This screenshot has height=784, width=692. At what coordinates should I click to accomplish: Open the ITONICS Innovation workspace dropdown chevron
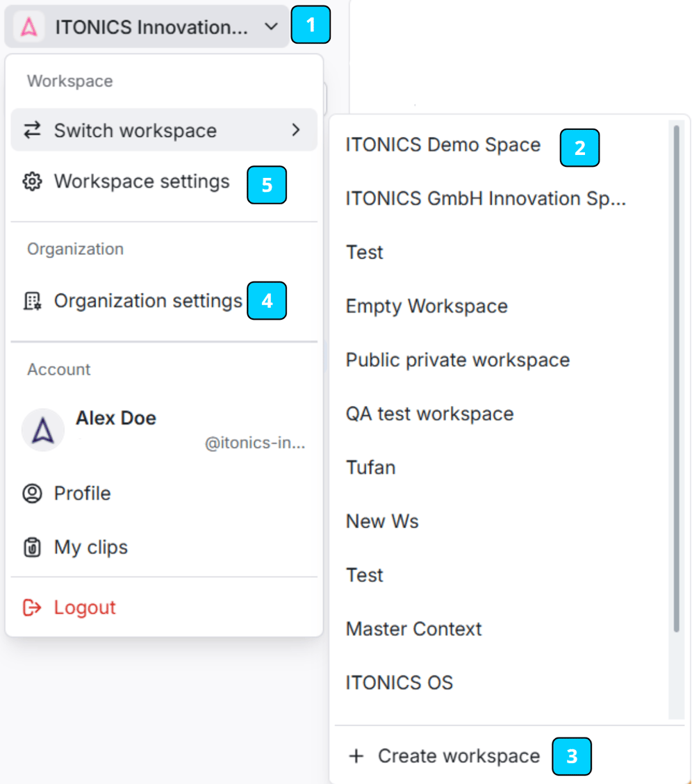point(271,26)
